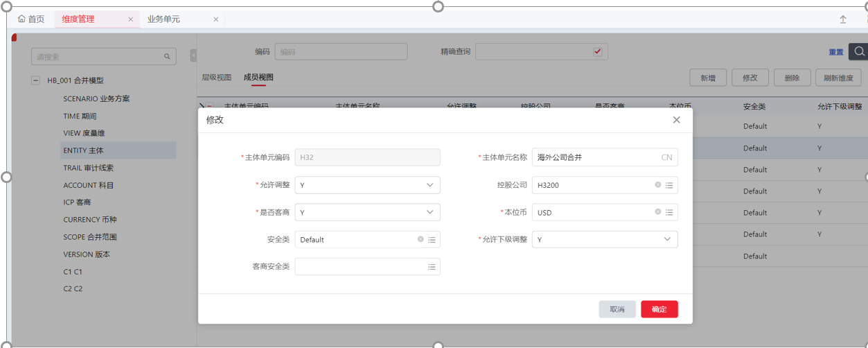Click the magnifier search button beside 重置
Screen dimensions: 868x348
click(859, 51)
